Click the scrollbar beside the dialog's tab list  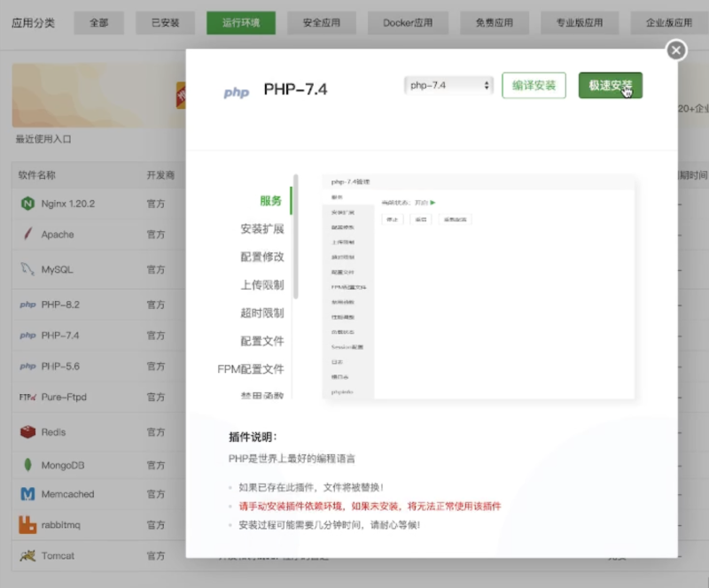296,236
